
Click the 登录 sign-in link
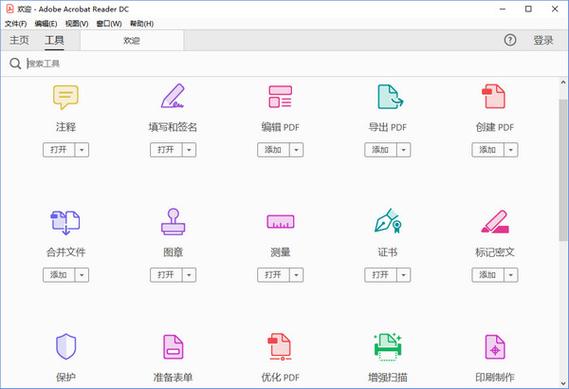pyautogui.click(x=543, y=40)
